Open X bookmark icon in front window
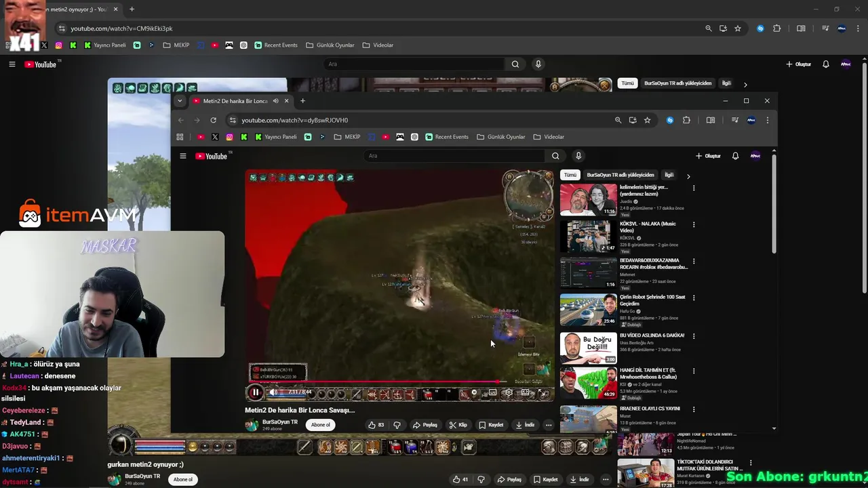This screenshot has height=488, width=868. 215,137
